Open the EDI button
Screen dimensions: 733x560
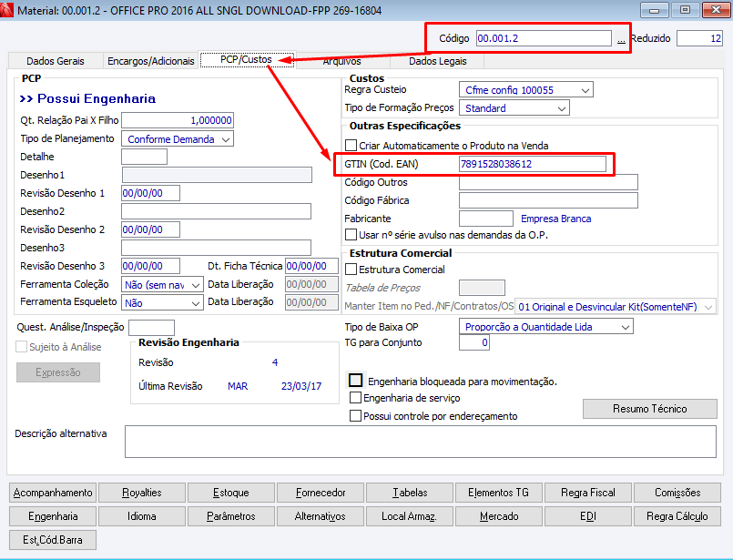(x=588, y=516)
